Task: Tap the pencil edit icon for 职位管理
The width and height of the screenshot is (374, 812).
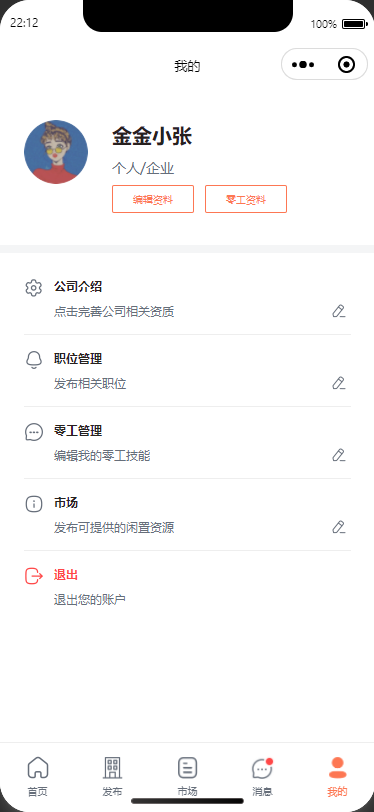Action: click(x=339, y=383)
